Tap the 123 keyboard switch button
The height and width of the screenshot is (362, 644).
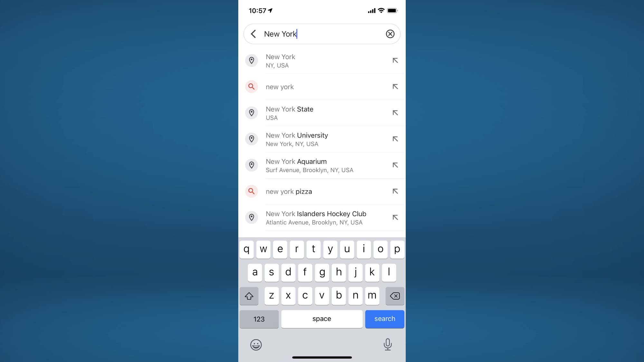259,319
